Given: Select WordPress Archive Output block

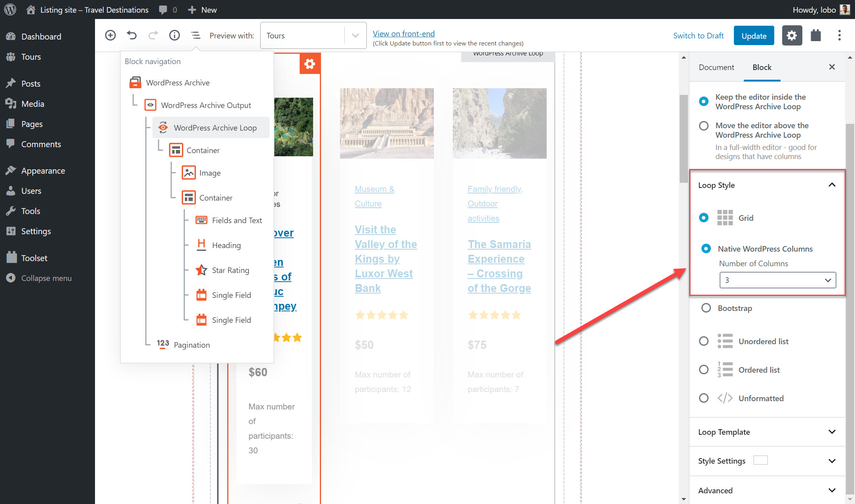Looking at the screenshot, I should [x=198, y=105].
